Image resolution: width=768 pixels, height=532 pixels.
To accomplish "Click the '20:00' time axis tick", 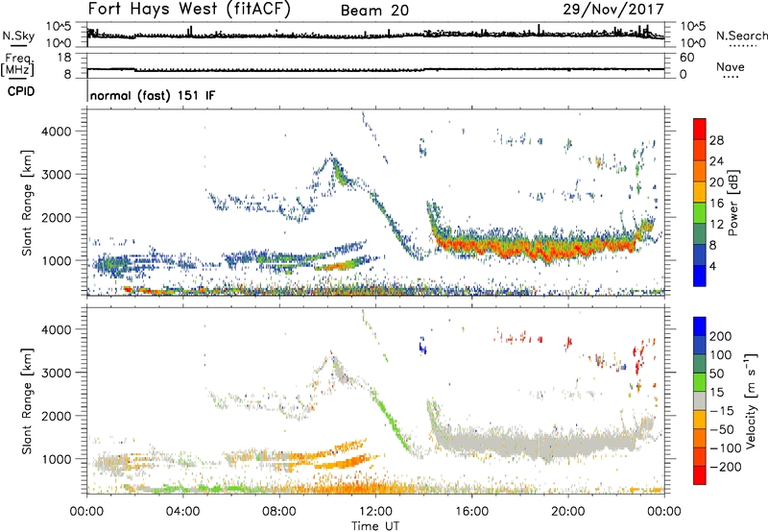I will click(x=567, y=512).
